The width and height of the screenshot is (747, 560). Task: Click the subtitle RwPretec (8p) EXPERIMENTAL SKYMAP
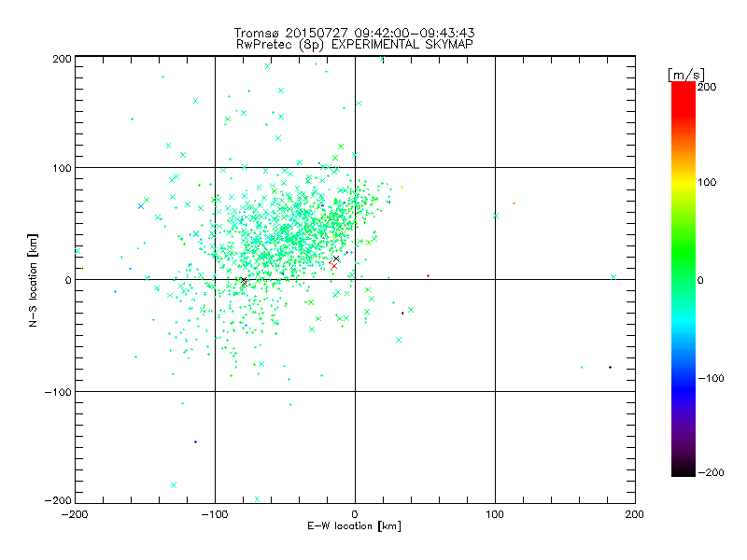354,45
